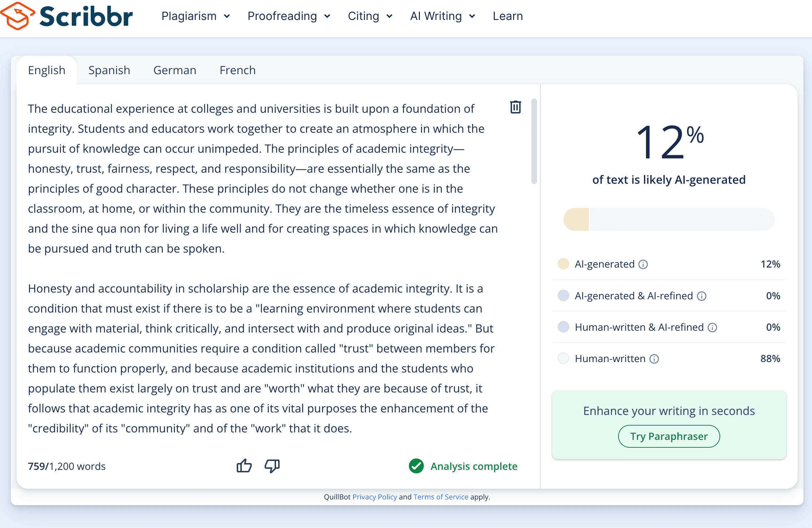Open the Privacy Policy link
812x528 pixels.
375,497
